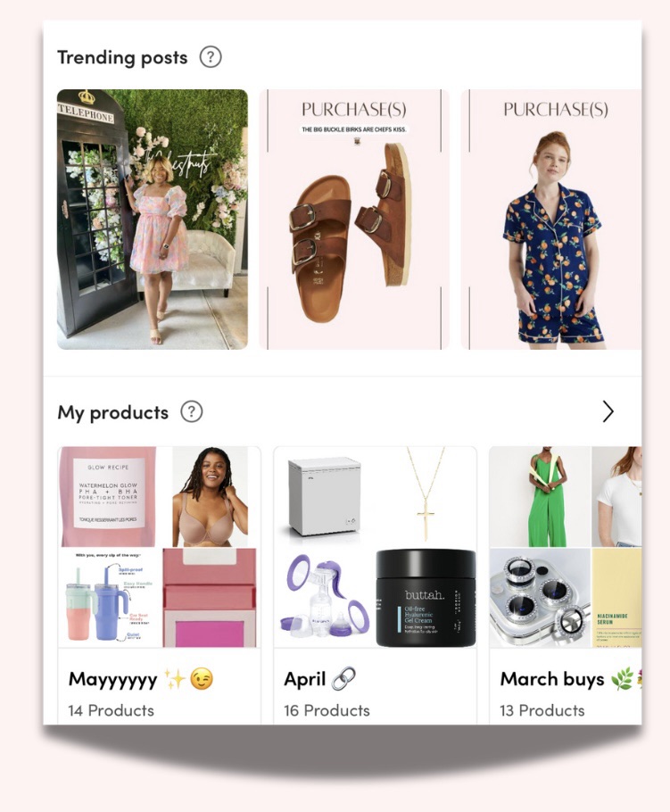Open the navy orange-print pajama set post
670x812 pixels.
(551, 219)
